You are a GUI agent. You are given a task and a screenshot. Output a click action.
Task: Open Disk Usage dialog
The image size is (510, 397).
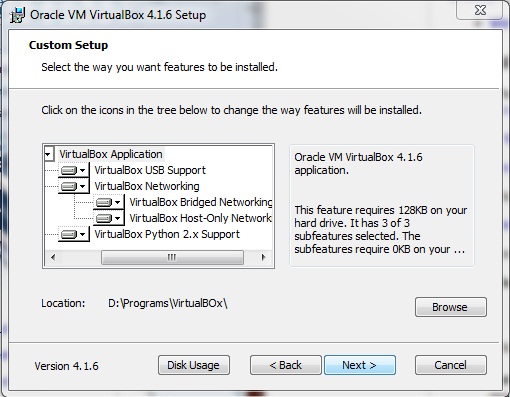[x=194, y=365]
